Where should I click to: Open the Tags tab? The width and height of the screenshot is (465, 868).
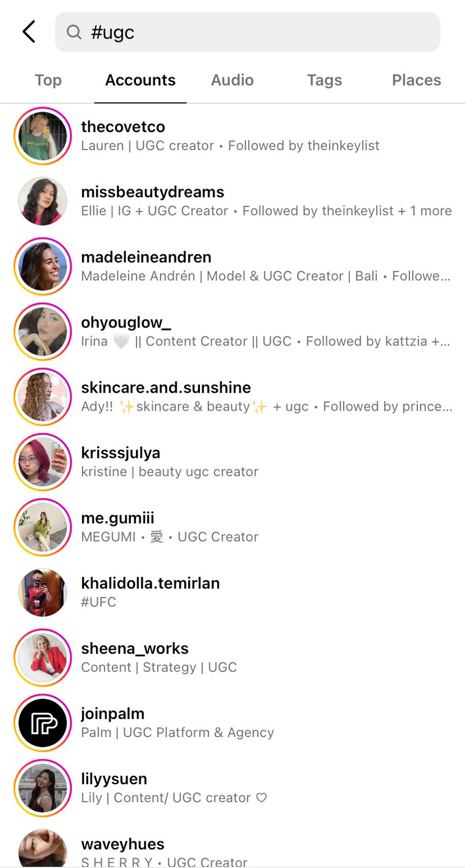click(x=324, y=80)
